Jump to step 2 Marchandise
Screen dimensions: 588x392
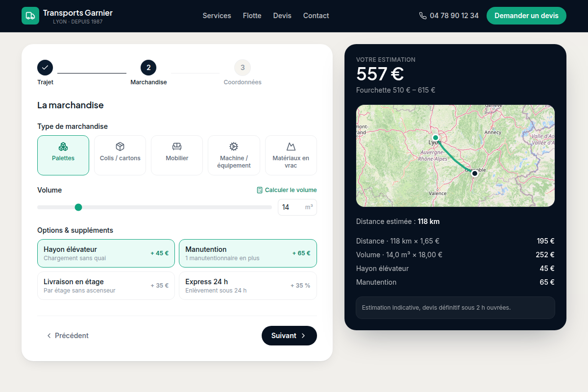148,68
